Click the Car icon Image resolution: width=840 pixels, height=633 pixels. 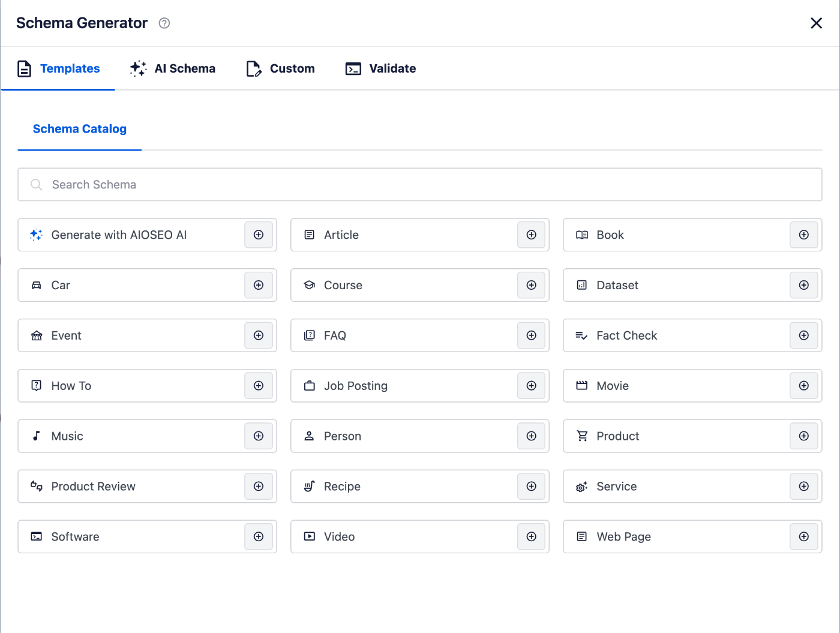36,285
